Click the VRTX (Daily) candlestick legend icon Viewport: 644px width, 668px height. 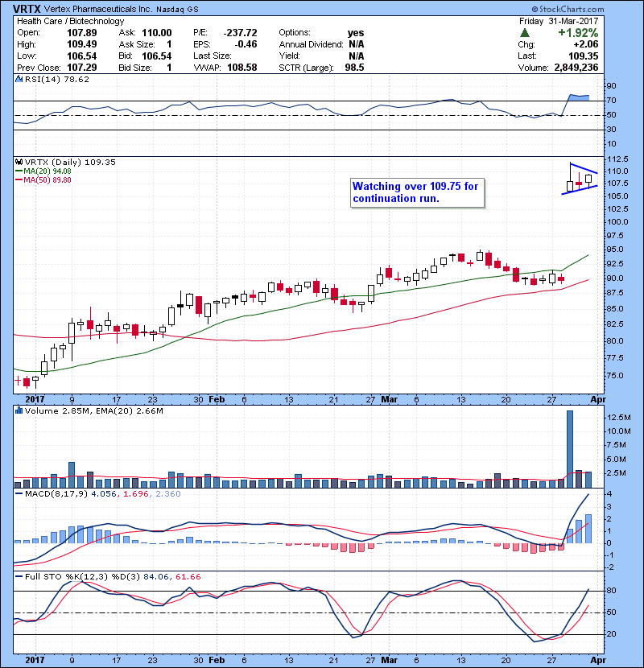point(19,162)
